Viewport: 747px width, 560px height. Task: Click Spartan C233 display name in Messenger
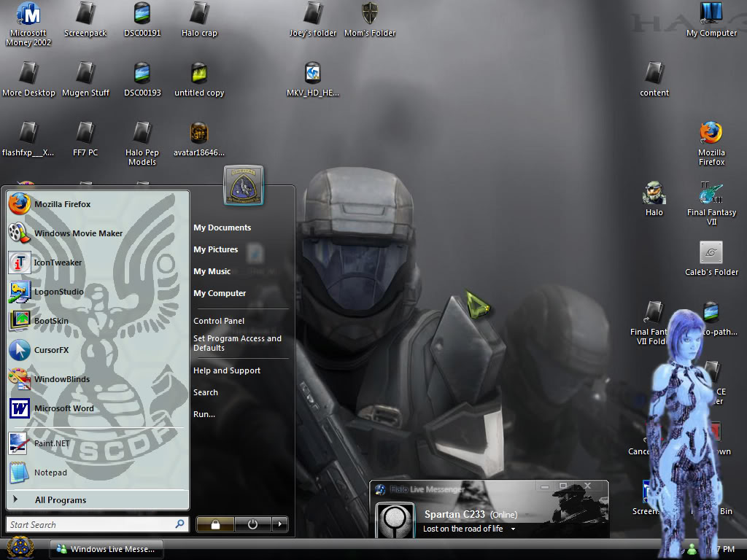tap(454, 514)
